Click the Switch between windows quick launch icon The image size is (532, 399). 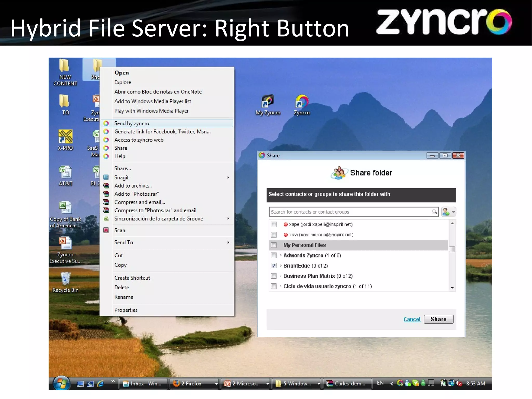tap(90, 384)
